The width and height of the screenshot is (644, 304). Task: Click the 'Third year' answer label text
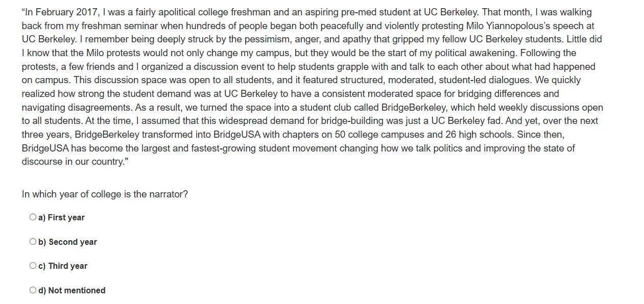[x=68, y=266]
